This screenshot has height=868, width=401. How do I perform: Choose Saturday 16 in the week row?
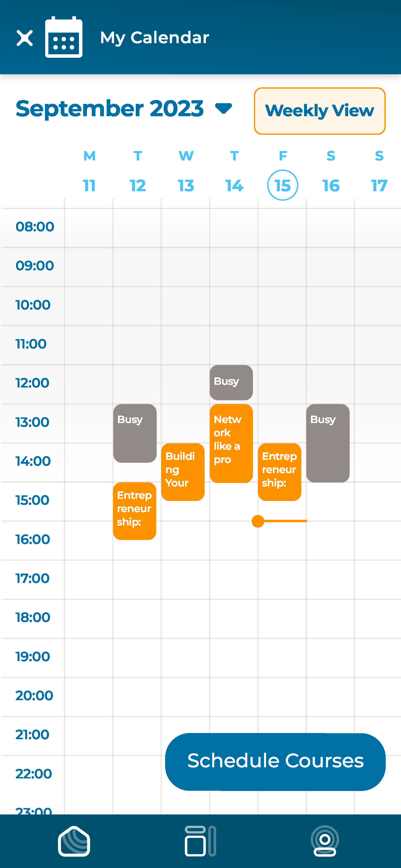pos(331,185)
